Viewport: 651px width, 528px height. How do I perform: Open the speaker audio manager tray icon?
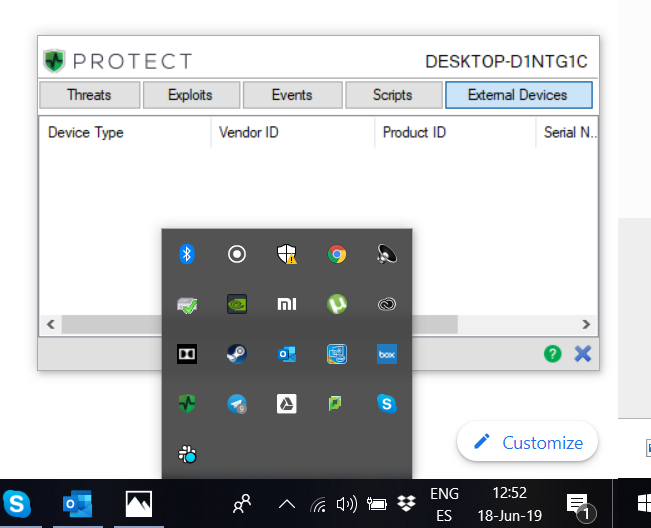[387, 254]
